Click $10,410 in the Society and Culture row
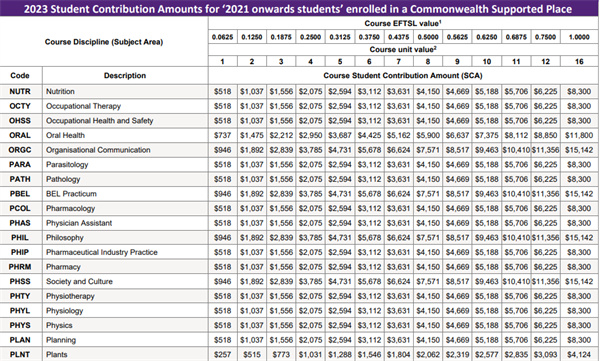This screenshot has width=600, height=361. pos(516,281)
